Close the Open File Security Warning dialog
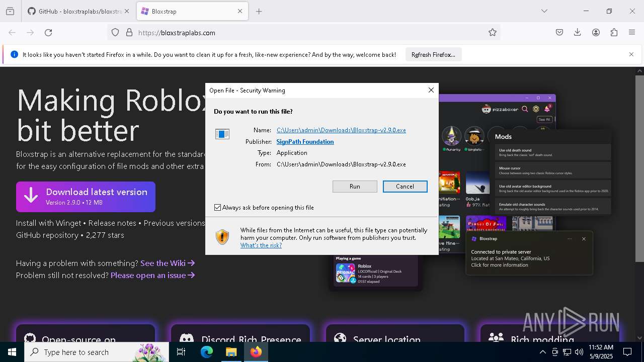644x362 pixels. point(431,90)
